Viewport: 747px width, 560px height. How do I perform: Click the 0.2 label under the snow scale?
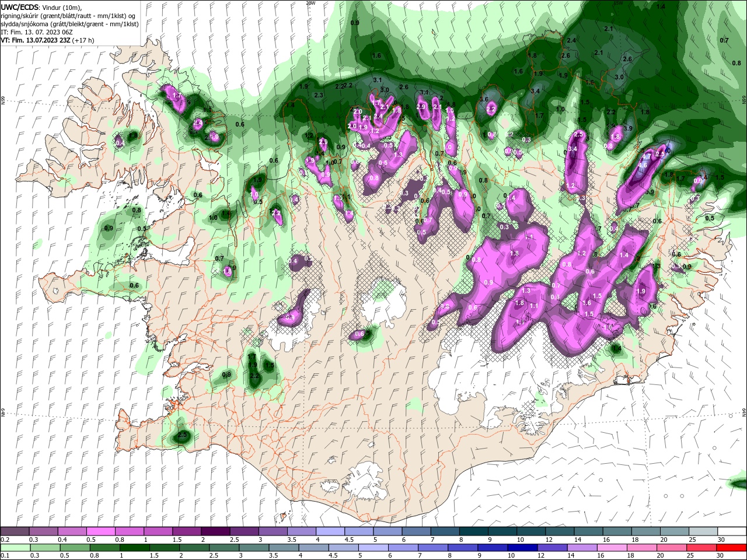[5, 540]
